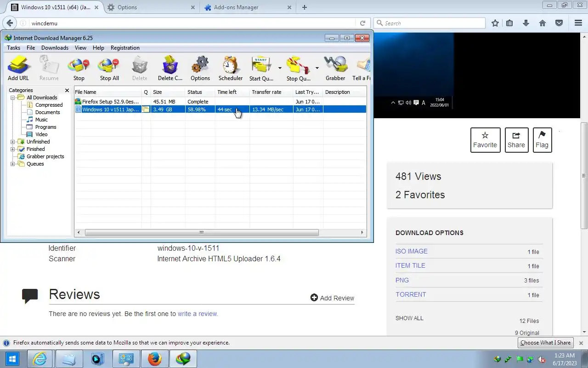The image size is (588, 368).
Task: Select Compressed category in the tree
Action: pos(49,105)
